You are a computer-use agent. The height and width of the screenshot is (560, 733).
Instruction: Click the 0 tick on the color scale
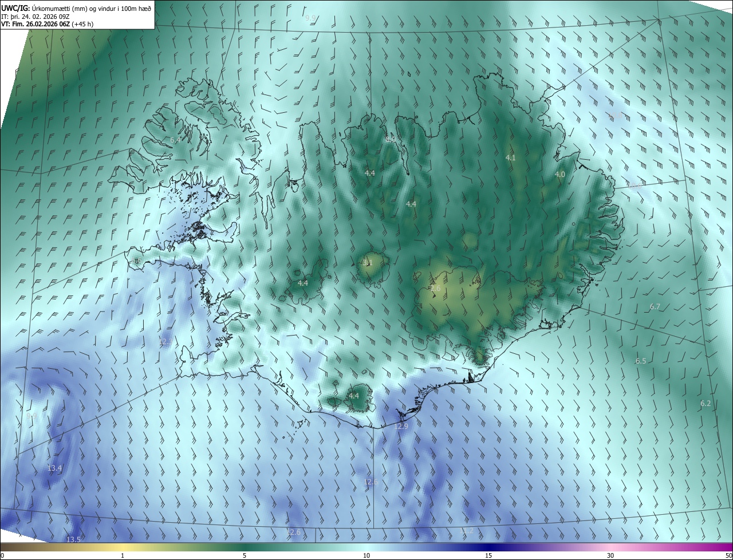coord(2,556)
